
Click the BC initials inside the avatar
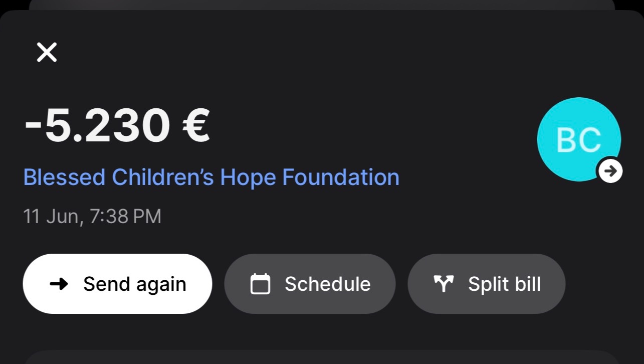click(579, 140)
